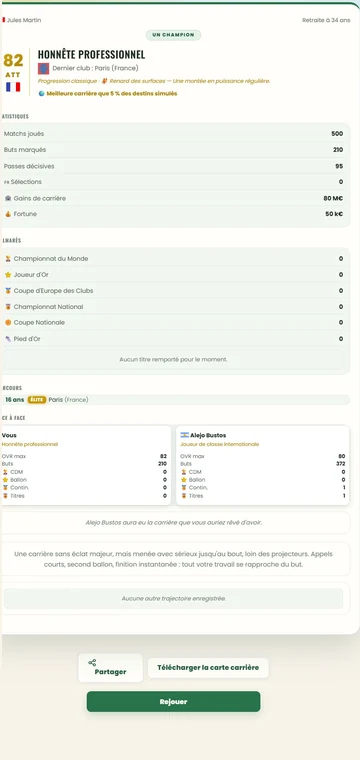
Task: Click the trophy icon beside Championnat du Monde
Action: coord(8,259)
